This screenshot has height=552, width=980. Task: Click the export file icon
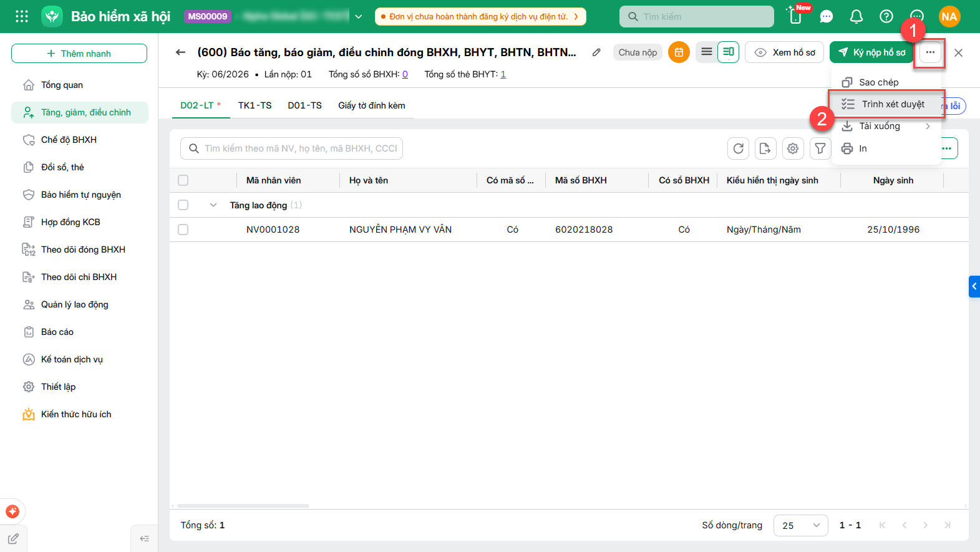point(765,148)
